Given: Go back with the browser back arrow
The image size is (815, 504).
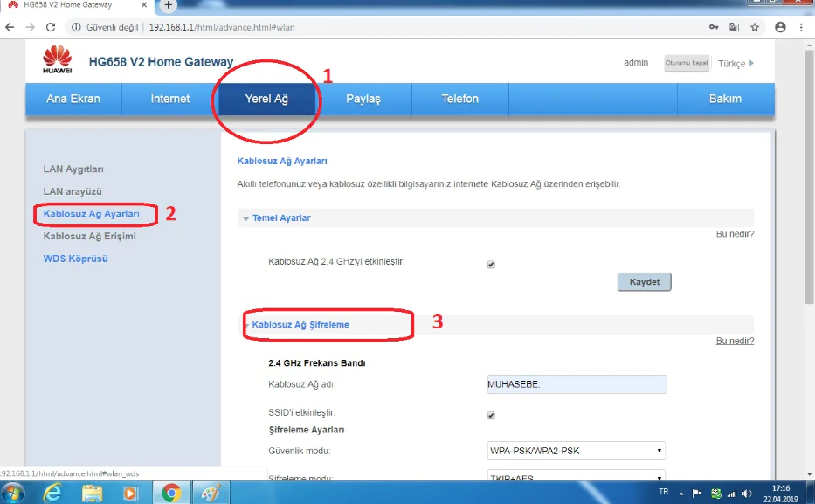Looking at the screenshot, I should point(10,27).
